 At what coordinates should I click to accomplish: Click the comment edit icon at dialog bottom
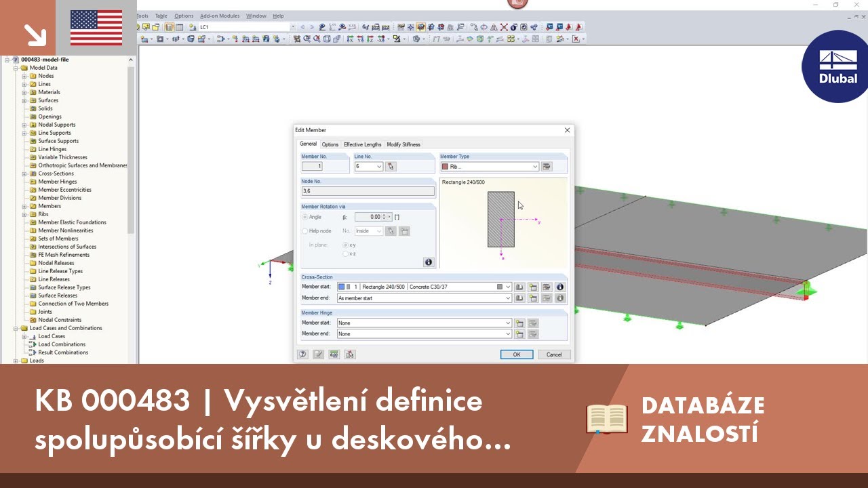point(319,354)
